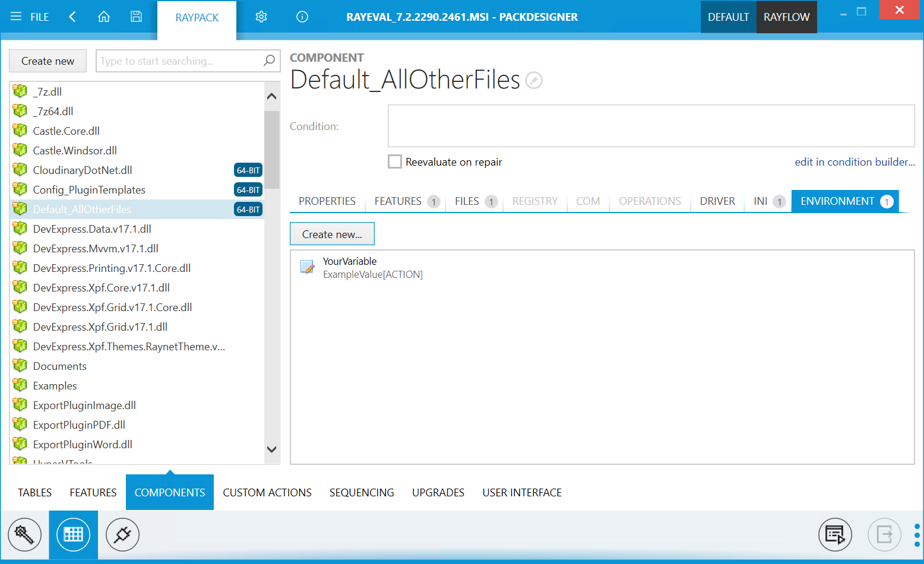Edit the YourVariable environment entry icon
This screenshot has height=564, width=924.
tap(306, 267)
